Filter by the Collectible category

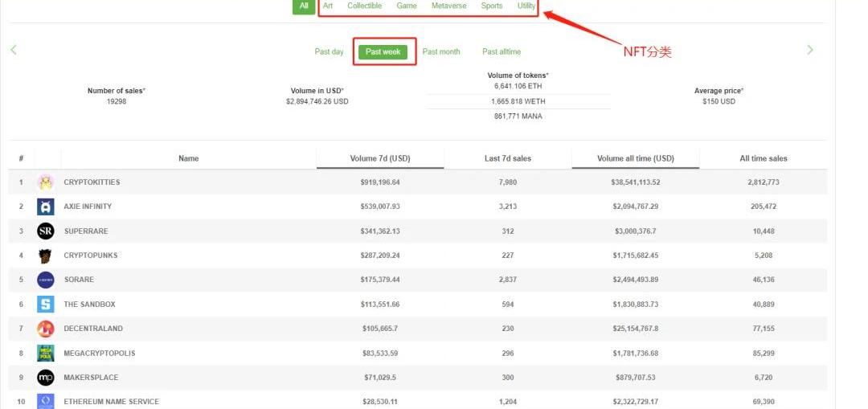coord(364,6)
